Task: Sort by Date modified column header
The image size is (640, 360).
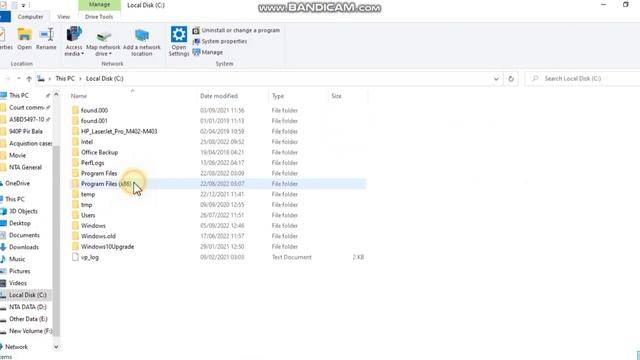Action: point(219,96)
